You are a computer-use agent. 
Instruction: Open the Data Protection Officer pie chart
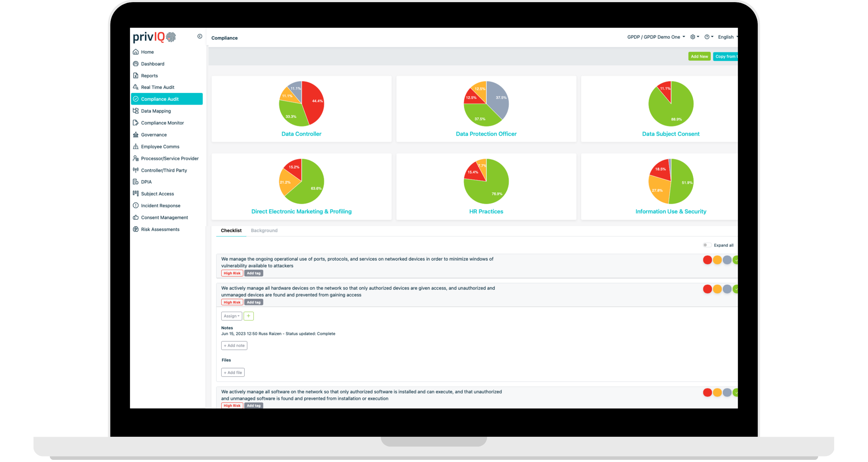[x=486, y=104]
